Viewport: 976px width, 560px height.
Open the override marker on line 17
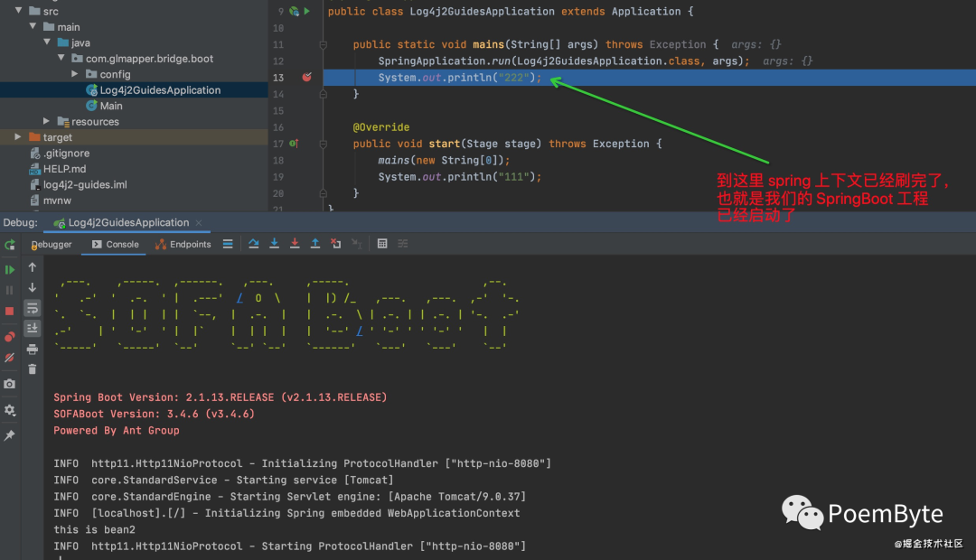[x=294, y=144]
